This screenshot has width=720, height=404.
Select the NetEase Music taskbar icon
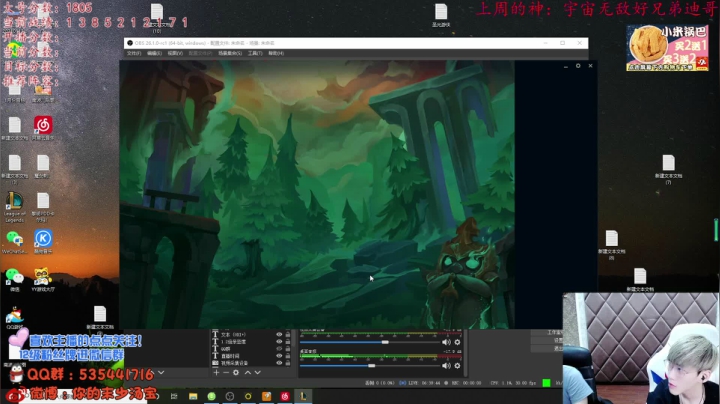(285, 396)
